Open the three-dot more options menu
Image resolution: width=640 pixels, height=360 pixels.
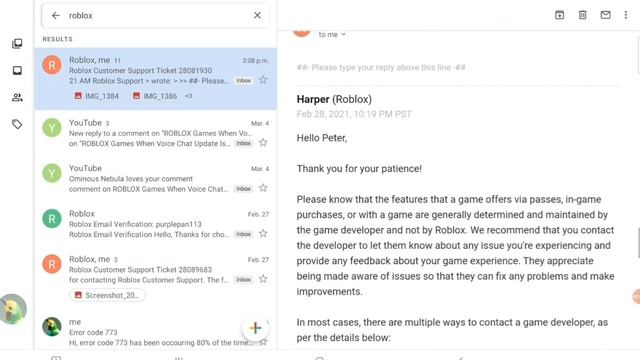tap(626, 15)
